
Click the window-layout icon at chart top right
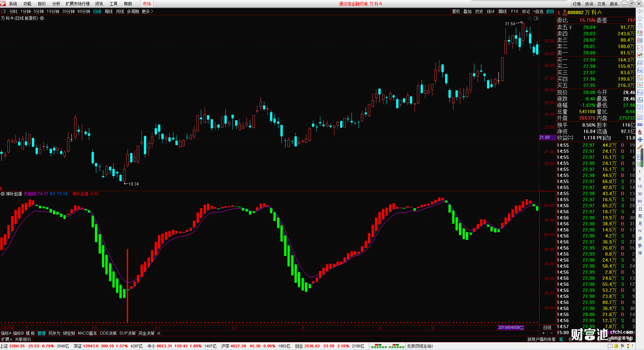536,18
